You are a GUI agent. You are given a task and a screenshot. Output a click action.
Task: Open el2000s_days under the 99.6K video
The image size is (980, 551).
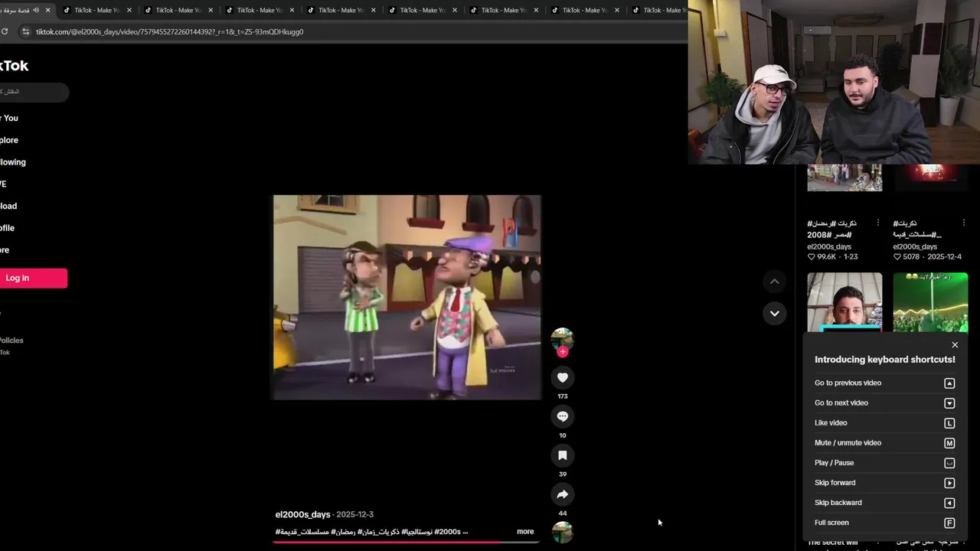pyautogui.click(x=829, y=246)
